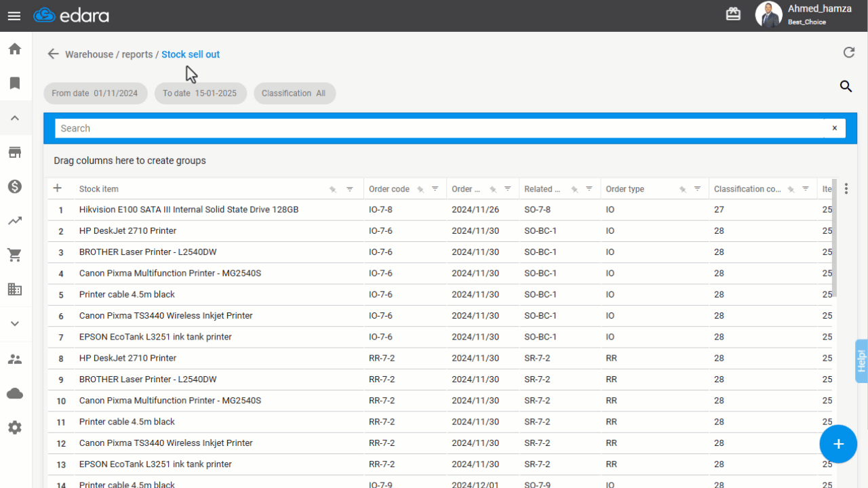Pin the Stock item column

(x=333, y=189)
